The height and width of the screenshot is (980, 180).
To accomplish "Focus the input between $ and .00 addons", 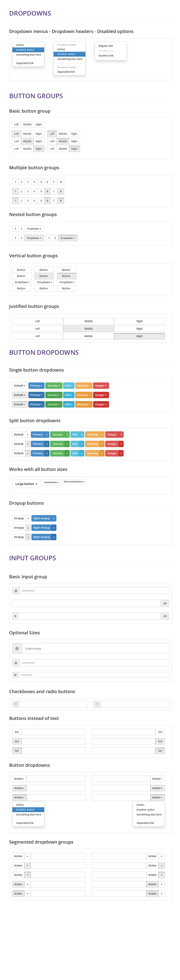I will coord(89,616).
